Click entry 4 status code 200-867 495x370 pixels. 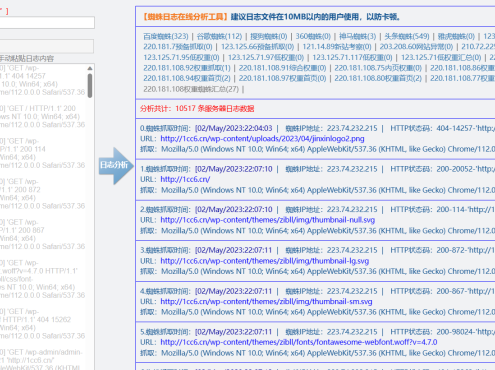point(451,291)
